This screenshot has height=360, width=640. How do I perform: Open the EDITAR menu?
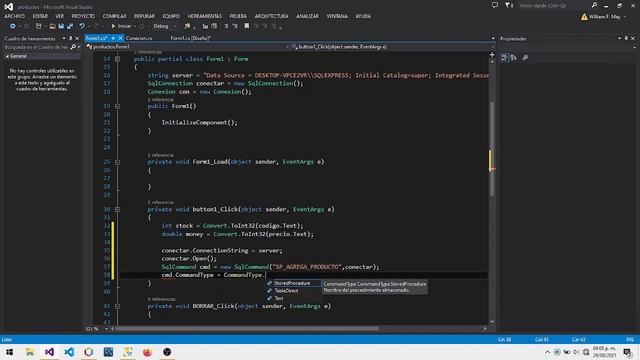click(40, 16)
